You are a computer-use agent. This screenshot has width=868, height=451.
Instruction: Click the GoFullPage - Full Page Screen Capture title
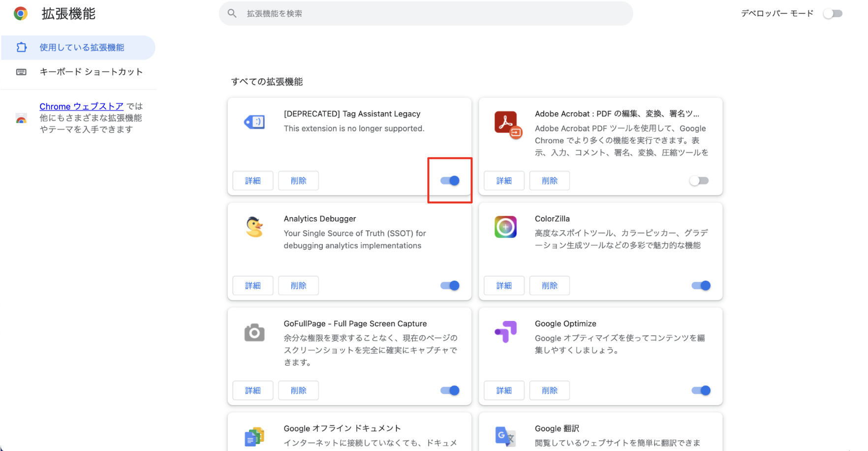[x=355, y=323]
